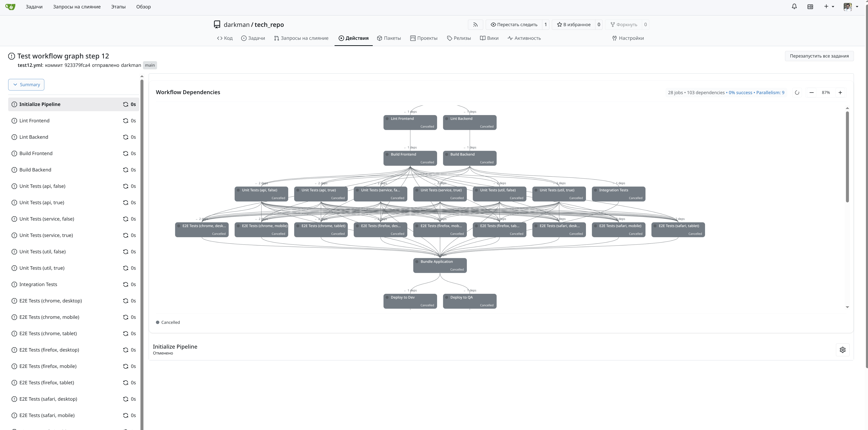Click the Gitea home logo
Image resolution: width=868 pixels, height=430 pixels.
click(10, 7)
